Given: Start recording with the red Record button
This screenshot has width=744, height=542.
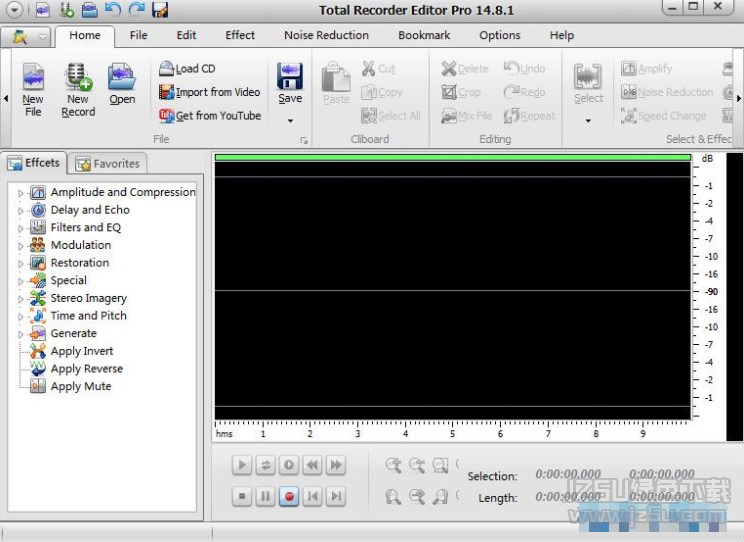Looking at the screenshot, I should tap(289, 496).
